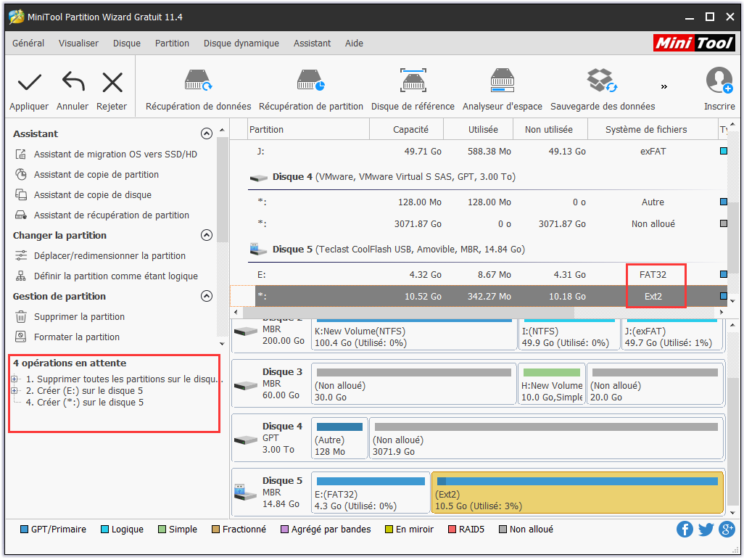
Task: Select the J: exFAT partition row
Action: pos(479,152)
